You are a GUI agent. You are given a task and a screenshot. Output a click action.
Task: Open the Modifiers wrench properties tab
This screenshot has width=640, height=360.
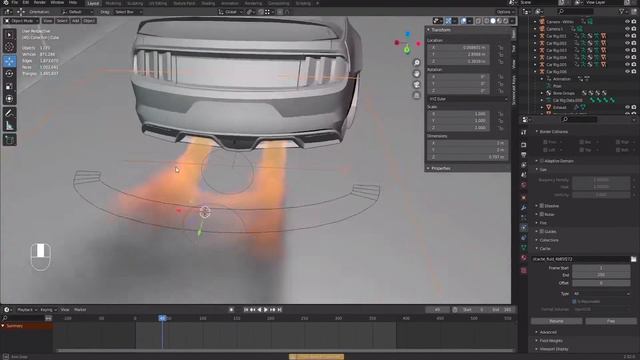(524, 207)
